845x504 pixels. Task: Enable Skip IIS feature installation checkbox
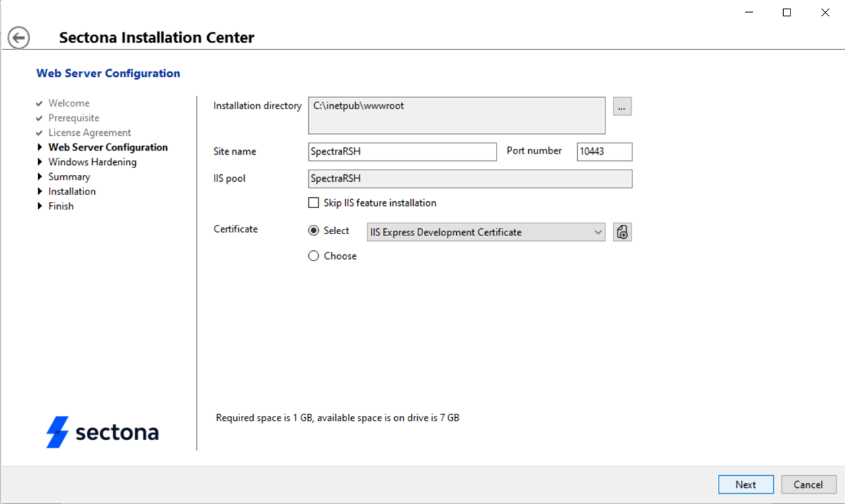[314, 203]
